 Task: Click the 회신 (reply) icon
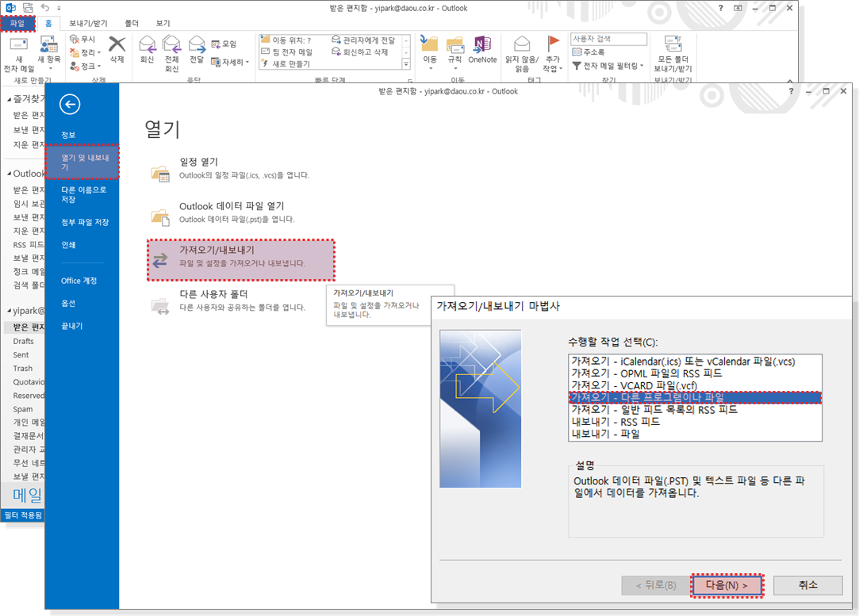pyautogui.click(x=147, y=44)
